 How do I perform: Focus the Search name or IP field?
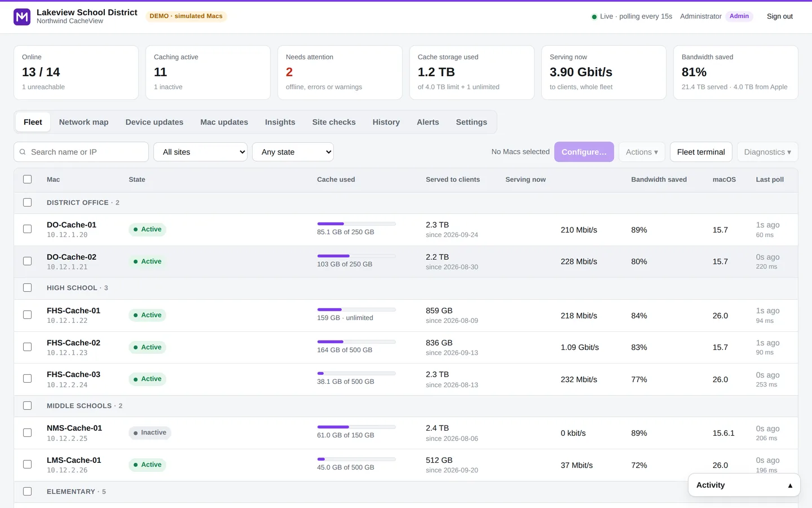click(81, 152)
